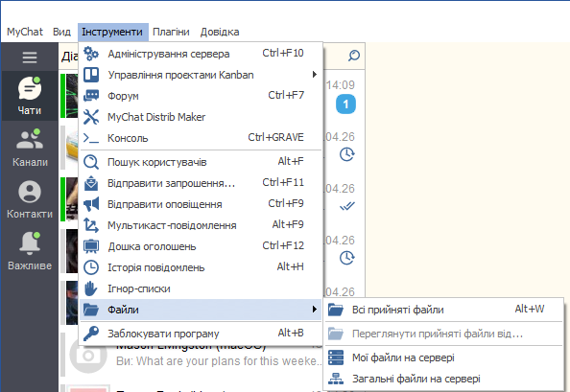Click the search magnifier icon
Image resolution: width=570 pixels, height=392 pixels.
(x=354, y=56)
